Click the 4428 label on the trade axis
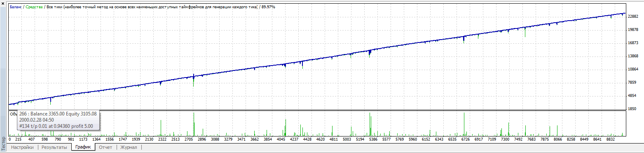 click(307, 139)
